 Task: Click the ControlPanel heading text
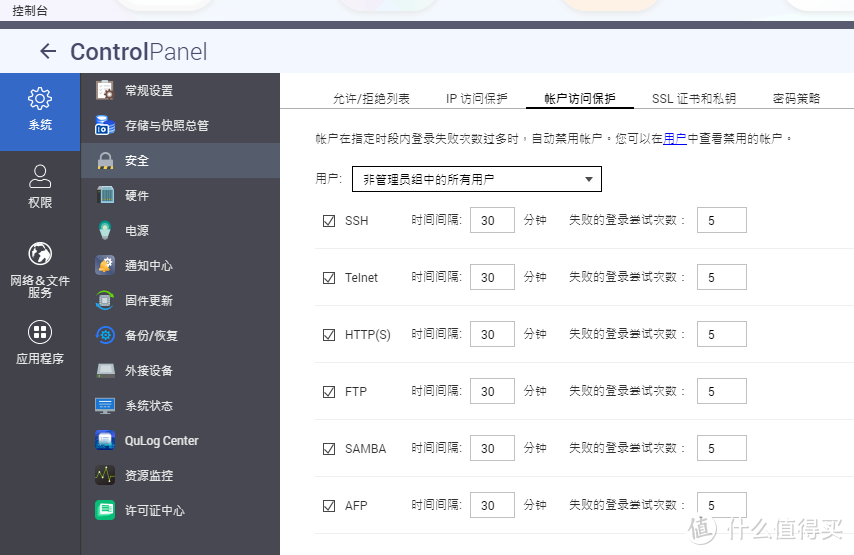pyautogui.click(x=138, y=52)
